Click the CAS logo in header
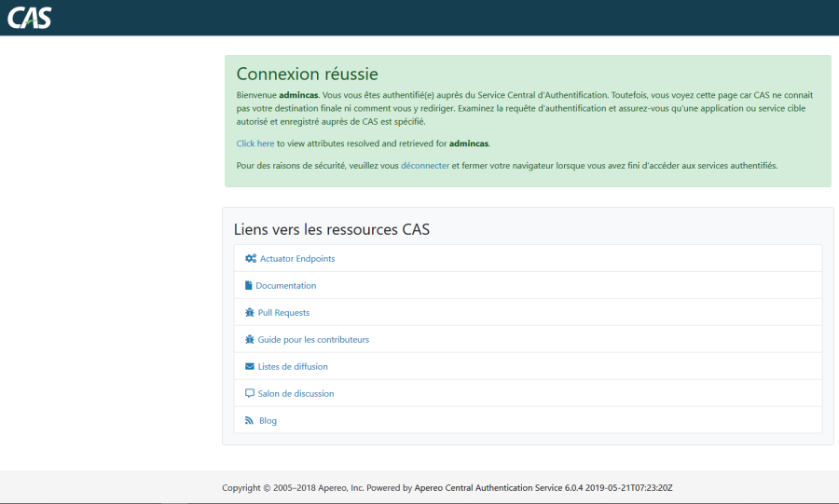 click(30, 17)
